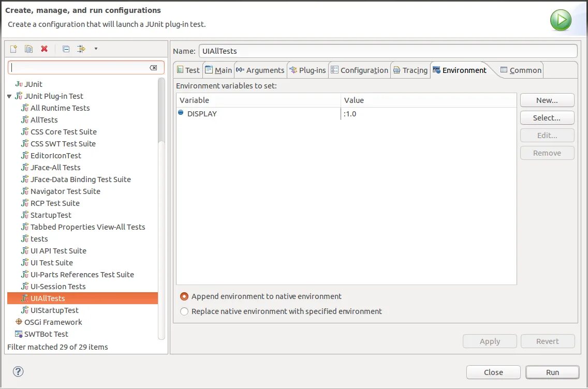Click the JFace-All Tests configuration icon

(x=25, y=168)
